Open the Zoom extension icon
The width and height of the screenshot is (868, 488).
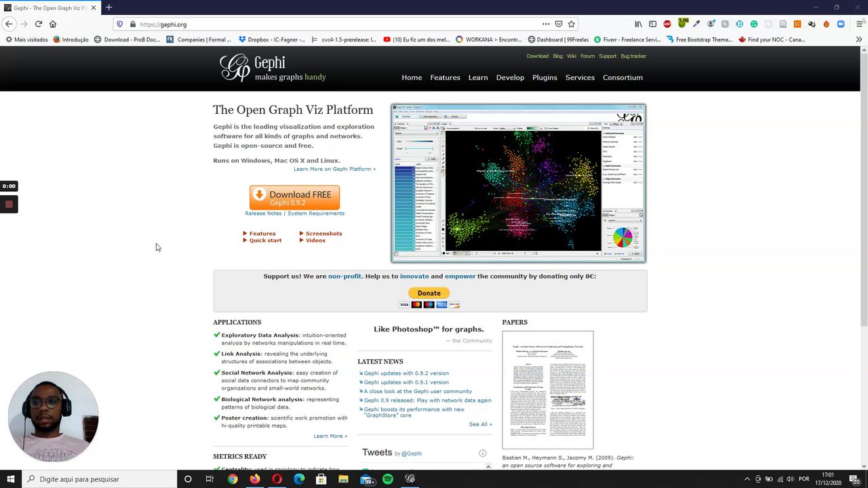tap(841, 24)
